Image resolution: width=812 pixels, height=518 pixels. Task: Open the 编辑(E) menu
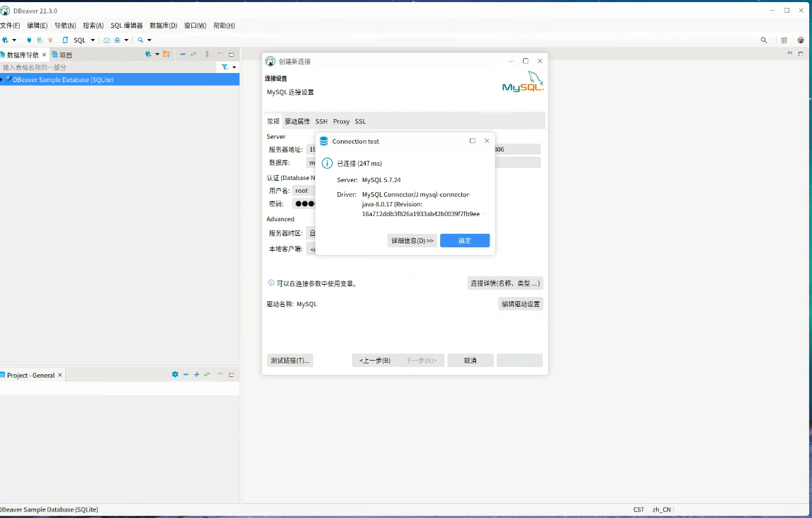(x=38, y=26)
